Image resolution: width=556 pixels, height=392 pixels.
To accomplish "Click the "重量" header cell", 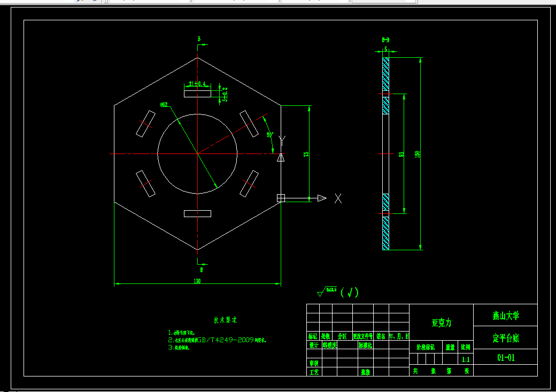I will coord(450,347).
